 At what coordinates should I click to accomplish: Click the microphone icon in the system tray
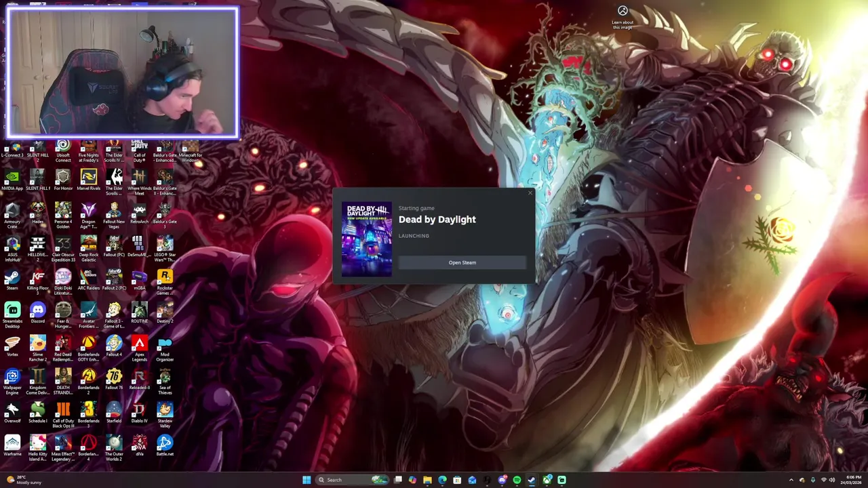[x=812, y=480]
